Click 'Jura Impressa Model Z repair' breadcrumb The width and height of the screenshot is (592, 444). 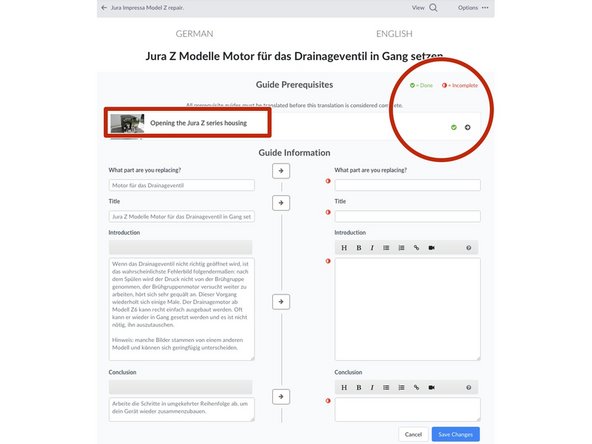click(x=147, y=8)
